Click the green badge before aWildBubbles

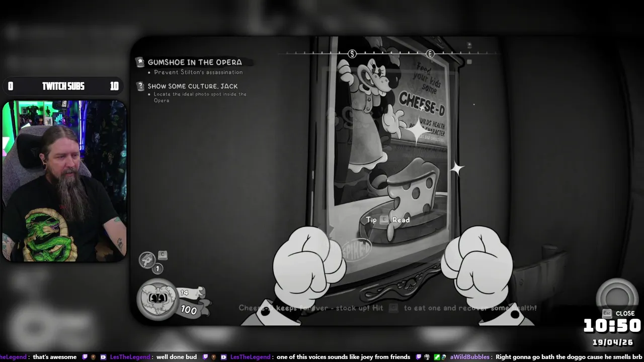[x=437, y=357]
